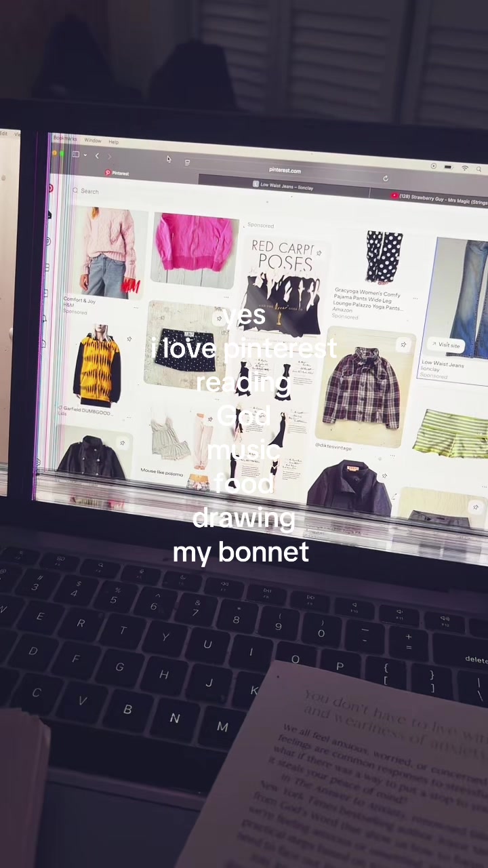
Task: Click the Spotlight search icon in menu bar
Action: pos(479,169)
